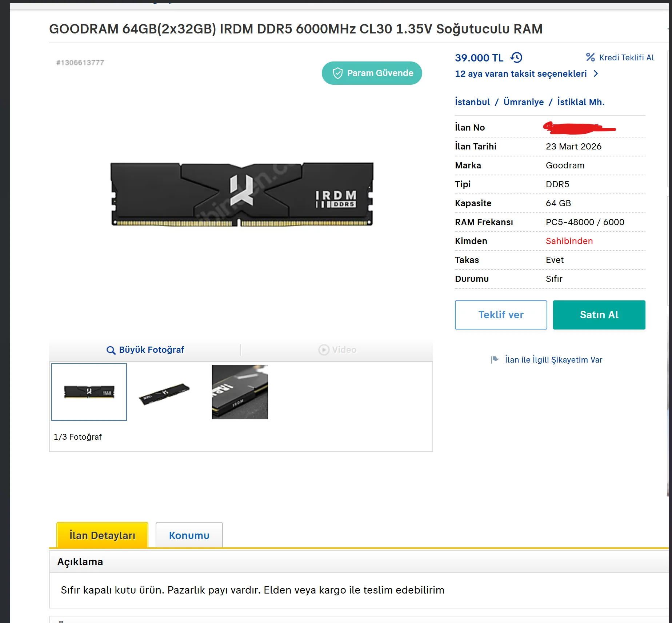Click the percent icon for credit offer
The width and height of the screenshot is (672, 623).
click(x=590, y=57)
